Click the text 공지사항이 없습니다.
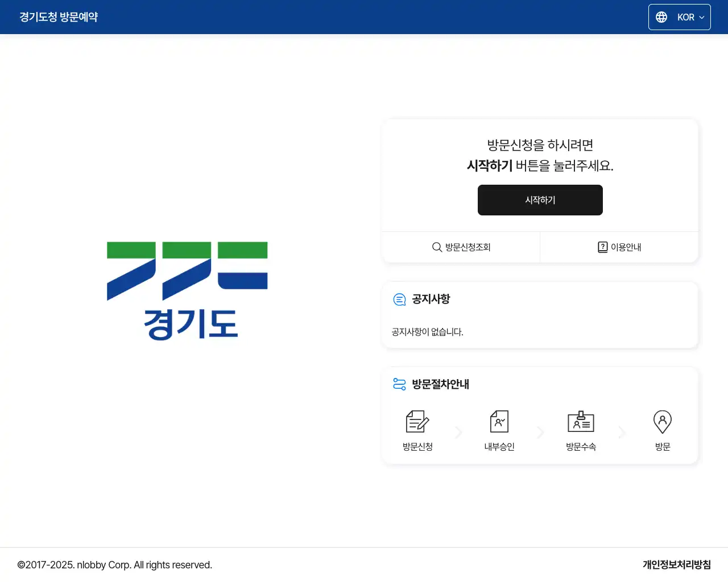 (x=427, y=332)
